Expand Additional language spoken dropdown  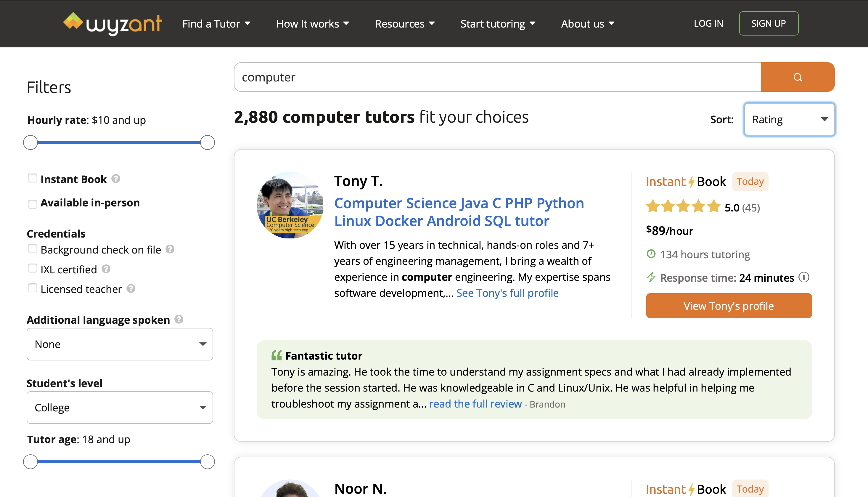120,344
